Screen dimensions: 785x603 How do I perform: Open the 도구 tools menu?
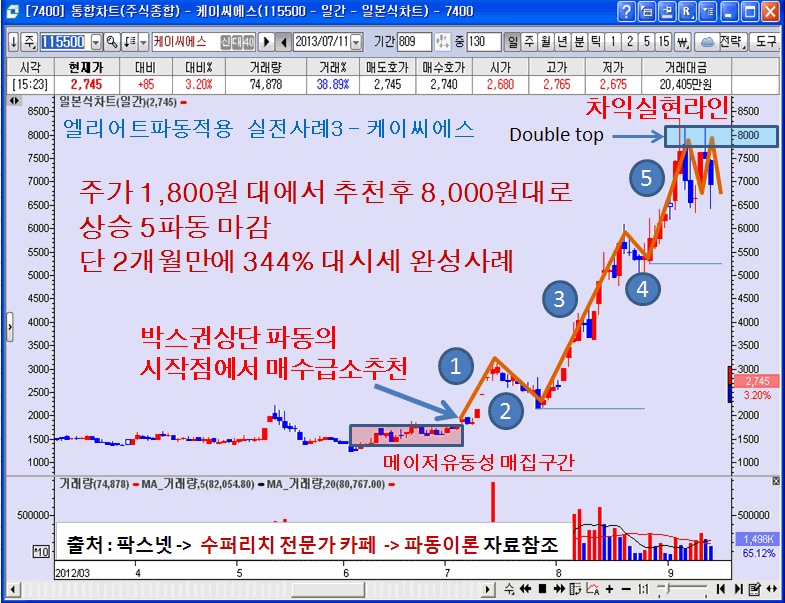point(765,42)
